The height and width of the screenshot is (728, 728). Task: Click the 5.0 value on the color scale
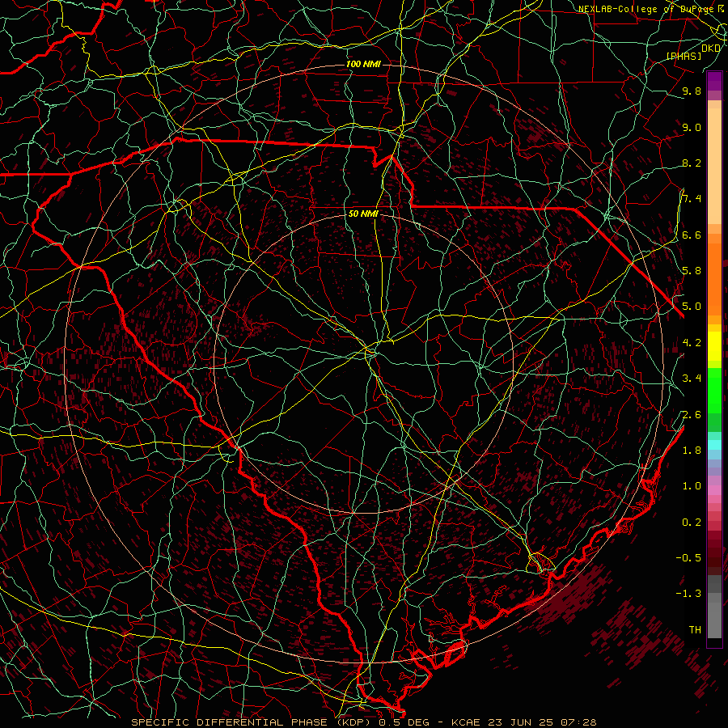coord(692,307)
